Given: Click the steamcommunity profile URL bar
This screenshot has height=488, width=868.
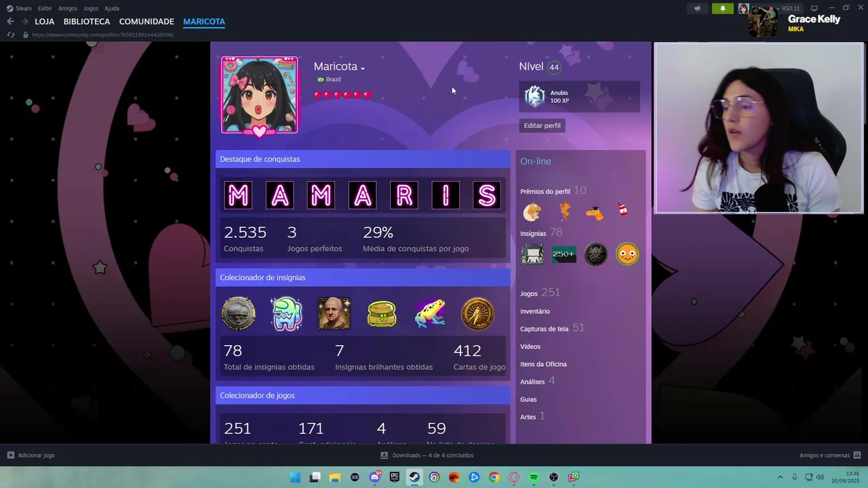Looking at the screenshot, I should [102, 35].
